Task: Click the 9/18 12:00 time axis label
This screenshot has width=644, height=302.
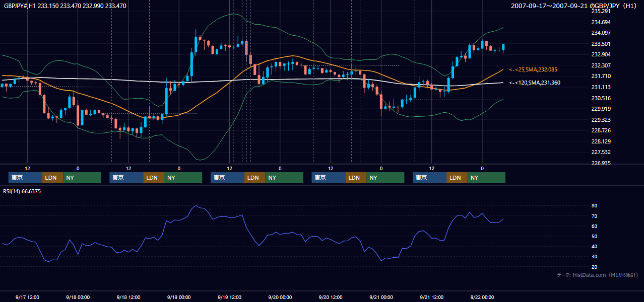Action: coord(128,297)
